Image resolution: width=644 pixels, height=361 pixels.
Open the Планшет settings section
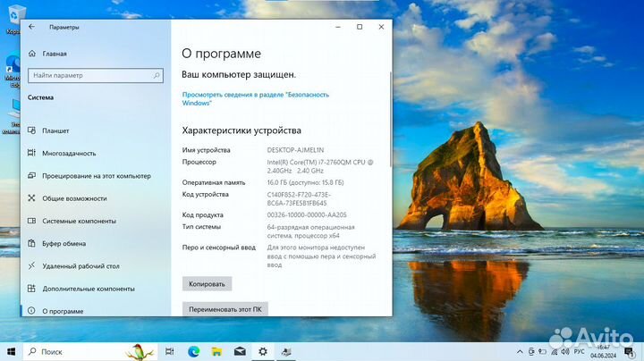(55, 130)
